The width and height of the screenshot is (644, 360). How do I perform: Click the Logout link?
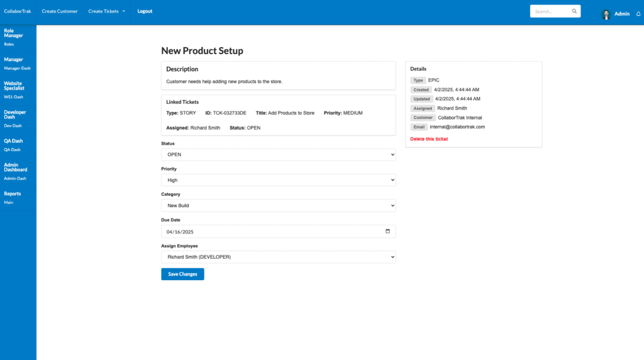point(145,11)
